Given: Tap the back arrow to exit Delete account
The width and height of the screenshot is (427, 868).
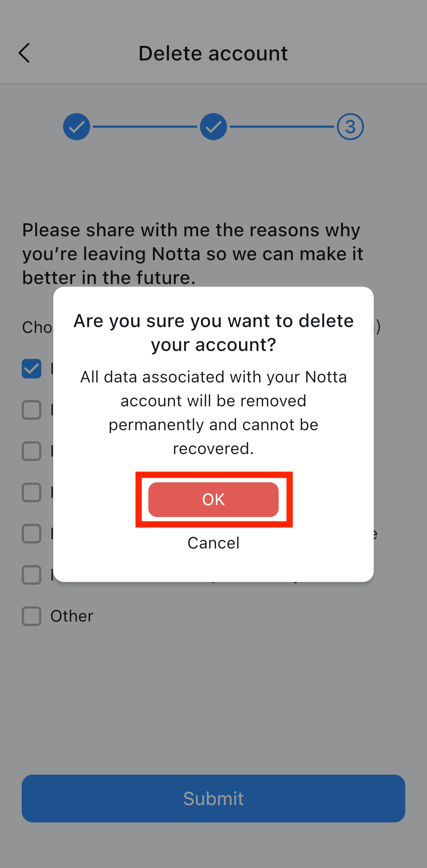Looking at the screenshot, I should click(24, 53).
